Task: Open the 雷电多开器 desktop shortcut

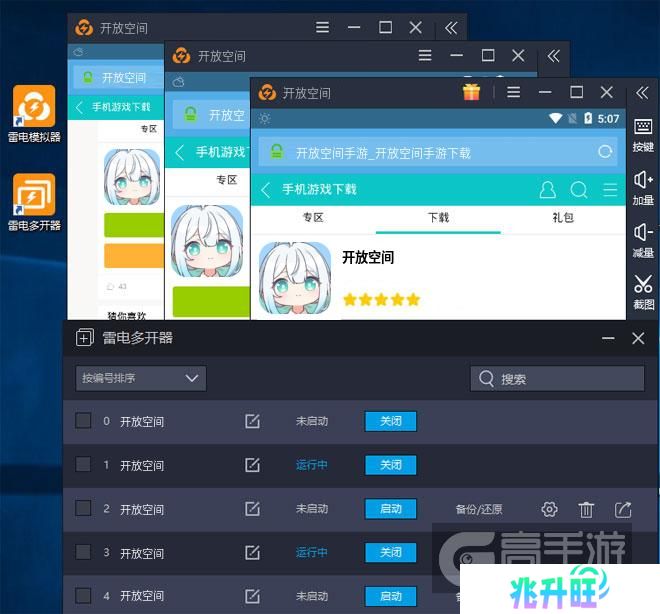Action: (x=34, y=202)
